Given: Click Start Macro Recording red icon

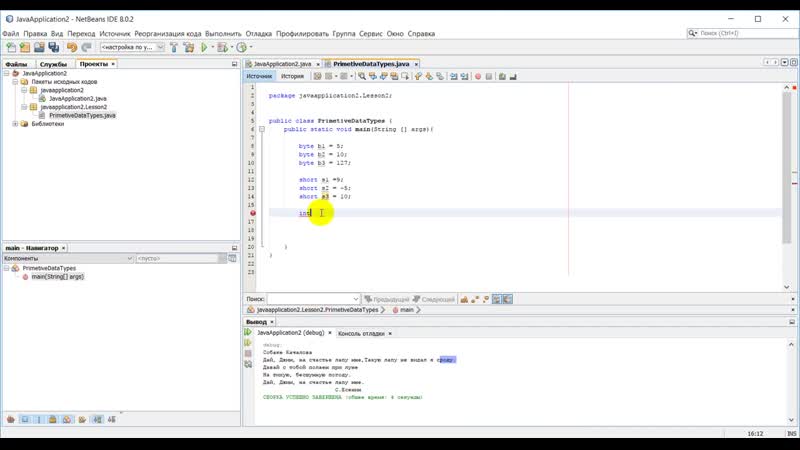Looking at the screenshot, I should click(x=478, y=77).
